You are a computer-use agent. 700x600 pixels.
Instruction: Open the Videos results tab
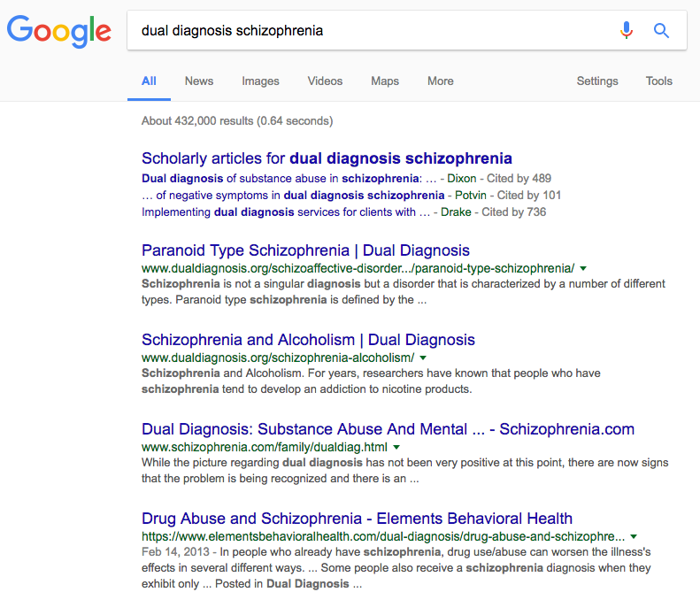pyautogui.click(x=325, y=81)
